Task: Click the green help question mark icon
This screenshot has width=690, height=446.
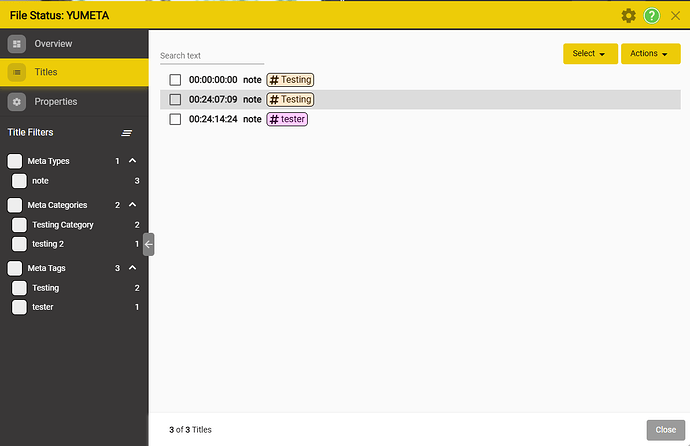Action: click(652, 15)
